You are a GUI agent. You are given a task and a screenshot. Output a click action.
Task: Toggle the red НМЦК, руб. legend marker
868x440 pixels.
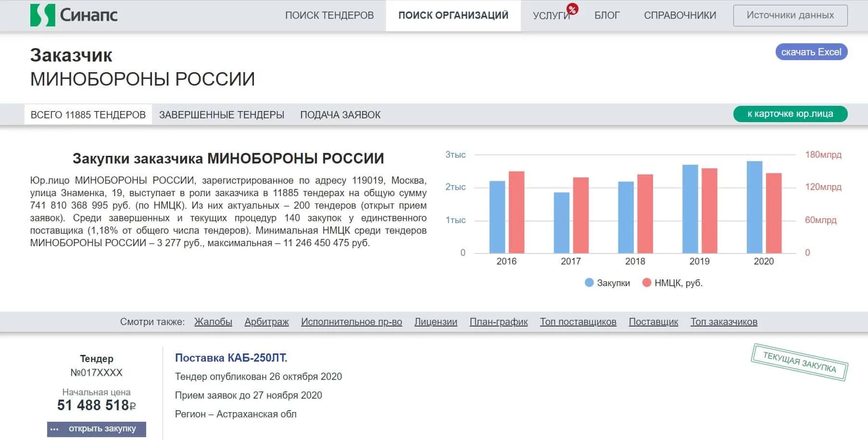click(x=647, y=283)
